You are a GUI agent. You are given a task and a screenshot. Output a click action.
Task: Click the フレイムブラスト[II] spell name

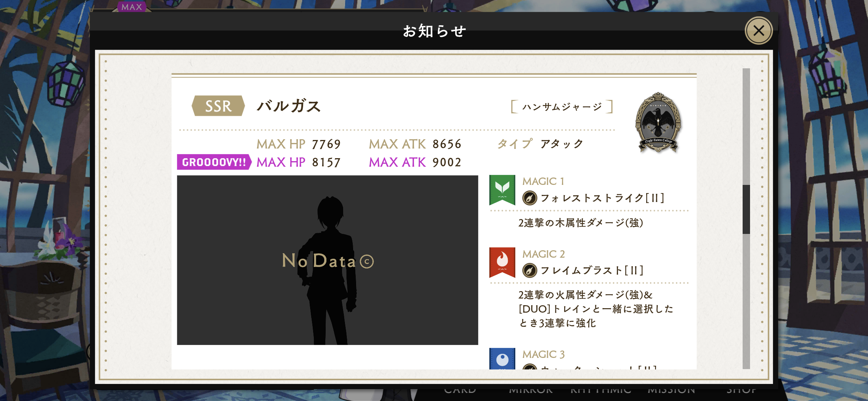coord(592,270)
